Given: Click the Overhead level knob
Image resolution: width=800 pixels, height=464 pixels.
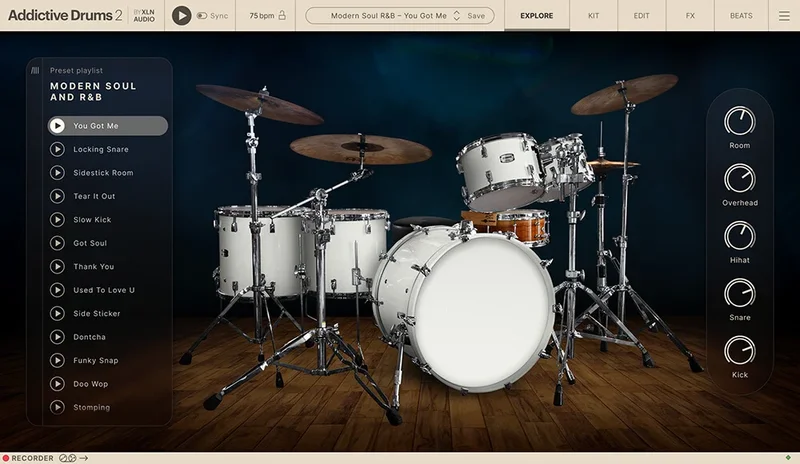Looking at the screenshot, I should [739, 179].
